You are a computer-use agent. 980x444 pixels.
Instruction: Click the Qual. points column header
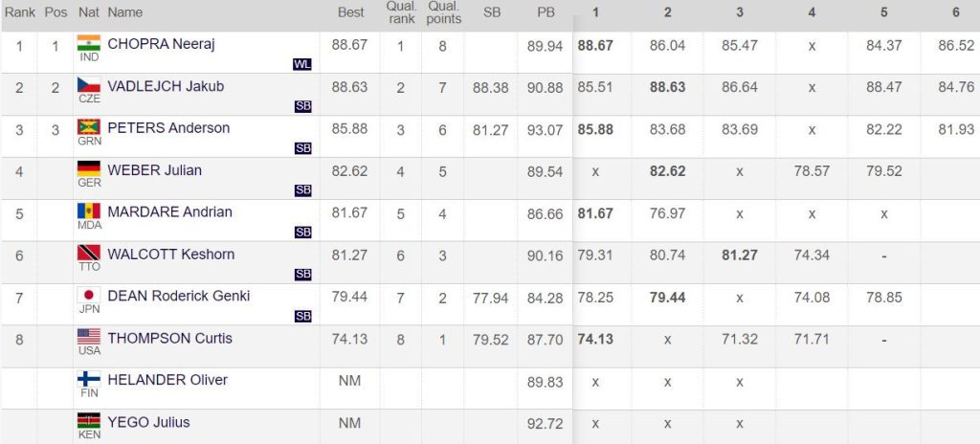444,12
